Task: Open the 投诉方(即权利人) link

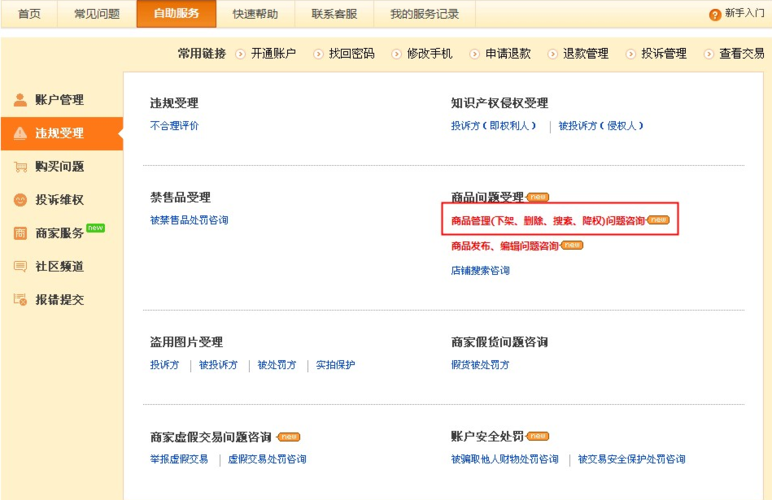Action: point(493,126)
